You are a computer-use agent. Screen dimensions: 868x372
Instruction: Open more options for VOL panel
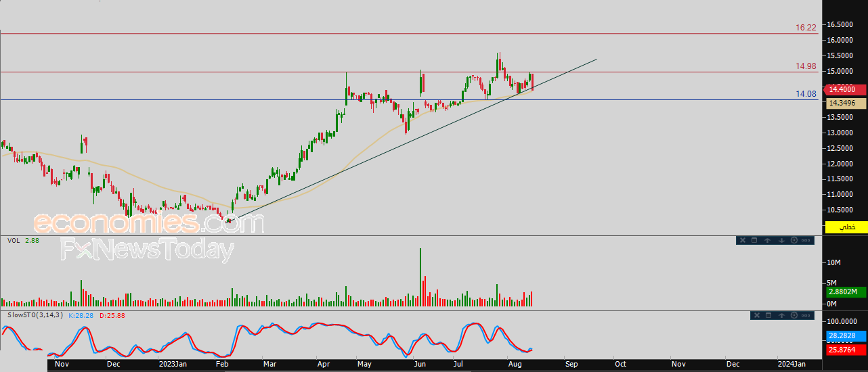tap(806, 240)
